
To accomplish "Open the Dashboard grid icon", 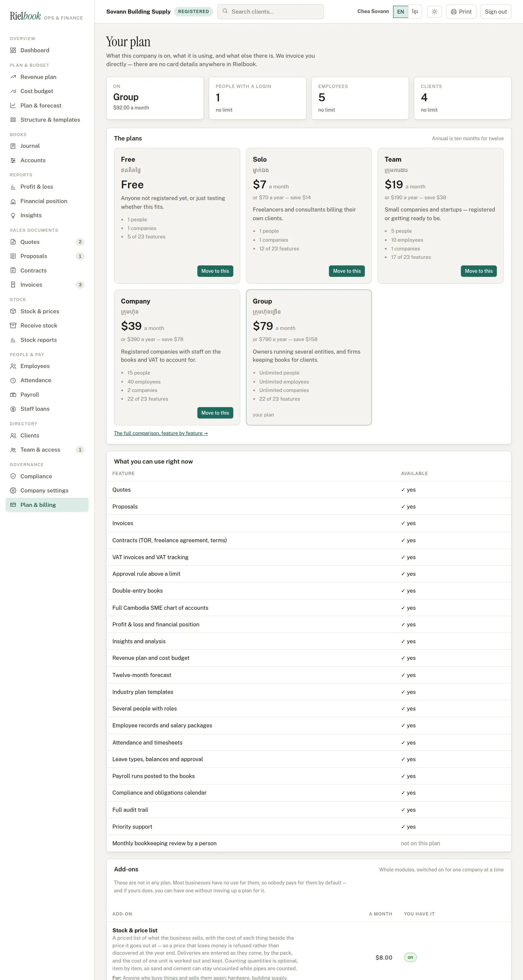I will click(13, 50).
